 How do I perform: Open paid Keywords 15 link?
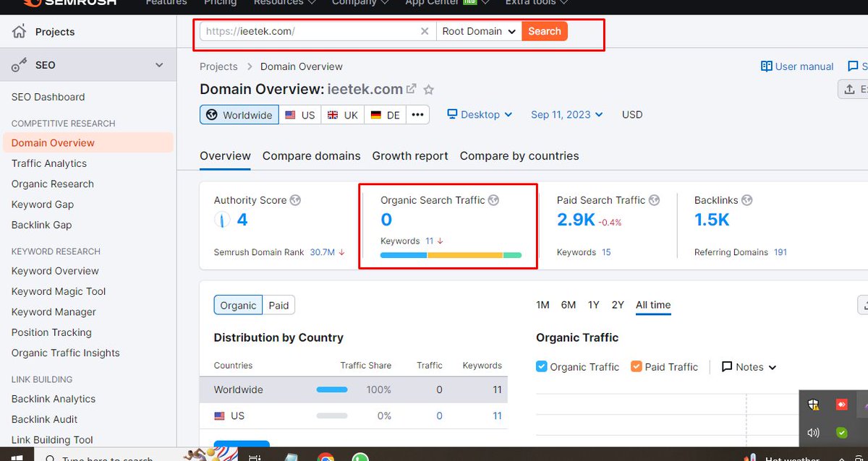[606, 252]
